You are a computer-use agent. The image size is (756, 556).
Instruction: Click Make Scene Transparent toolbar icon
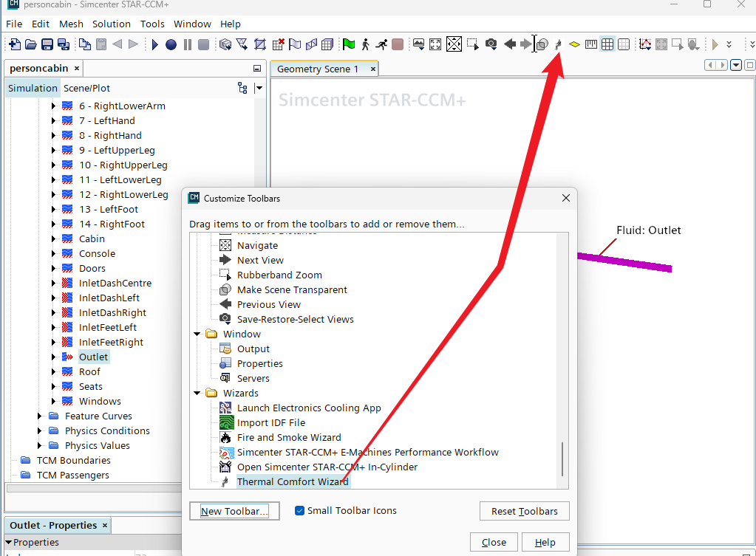pos(542,44)
